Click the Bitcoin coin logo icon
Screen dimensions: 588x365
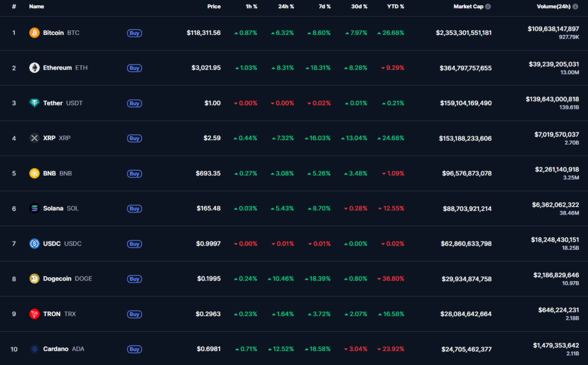pyautogui.click(x=34, y=33)
